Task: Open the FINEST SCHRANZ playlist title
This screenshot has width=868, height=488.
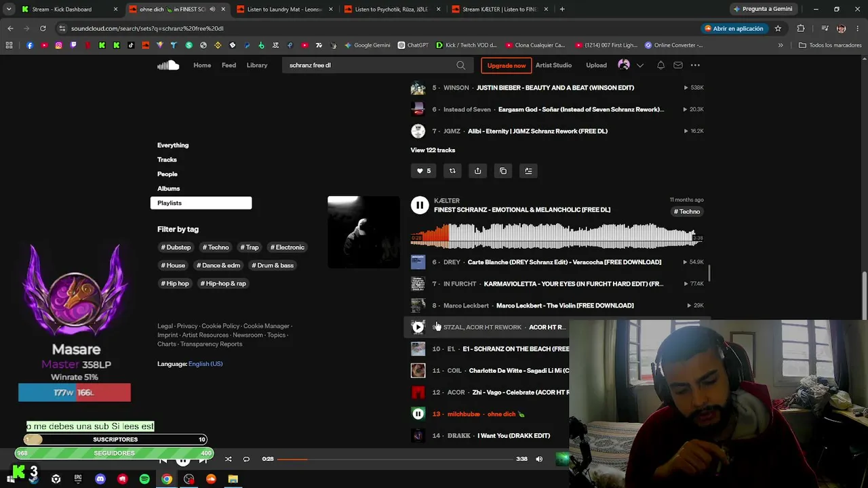Action: coord(522,210)
